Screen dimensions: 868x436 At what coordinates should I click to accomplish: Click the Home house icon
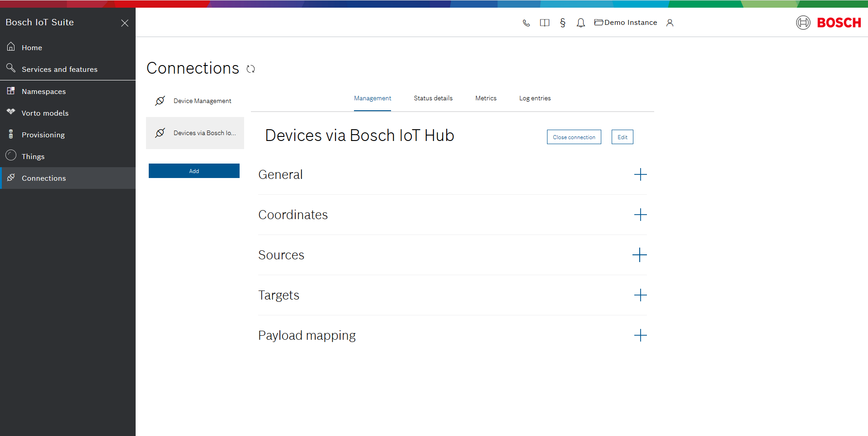tap(11, 47)
